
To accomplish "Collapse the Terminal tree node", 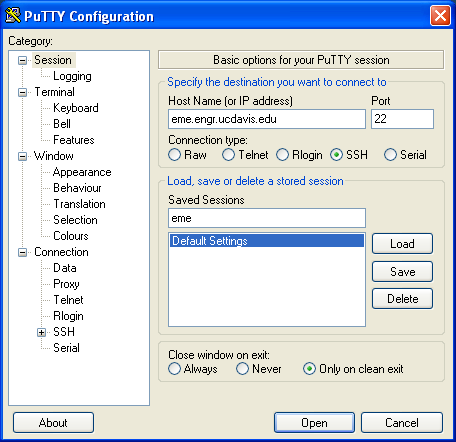I will point(22,92).
